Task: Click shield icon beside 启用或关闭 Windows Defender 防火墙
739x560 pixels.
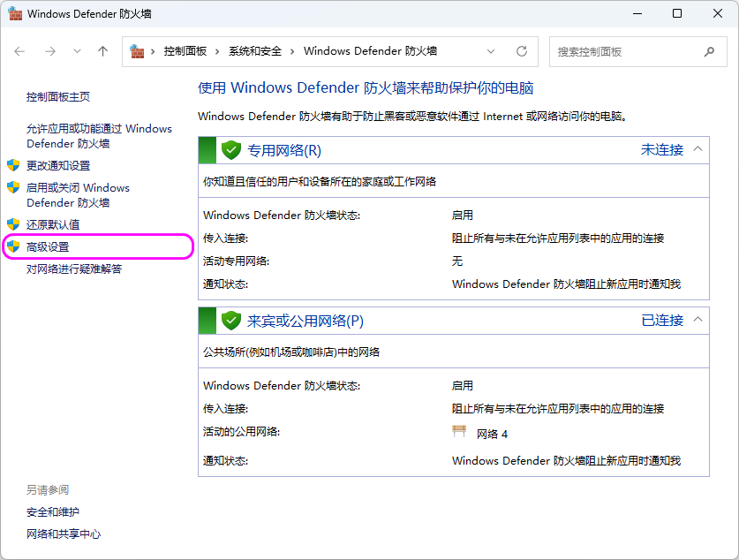Action: (13, 187)
